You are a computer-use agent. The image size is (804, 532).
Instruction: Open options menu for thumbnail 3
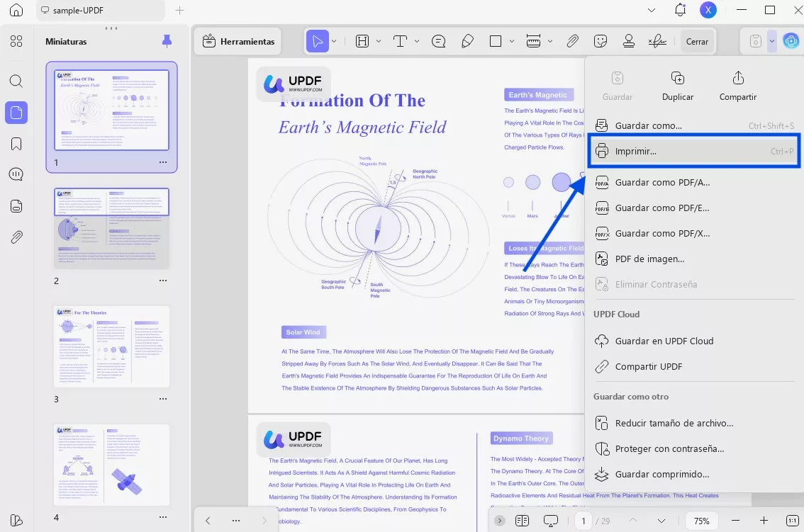(x=163, y=399)
